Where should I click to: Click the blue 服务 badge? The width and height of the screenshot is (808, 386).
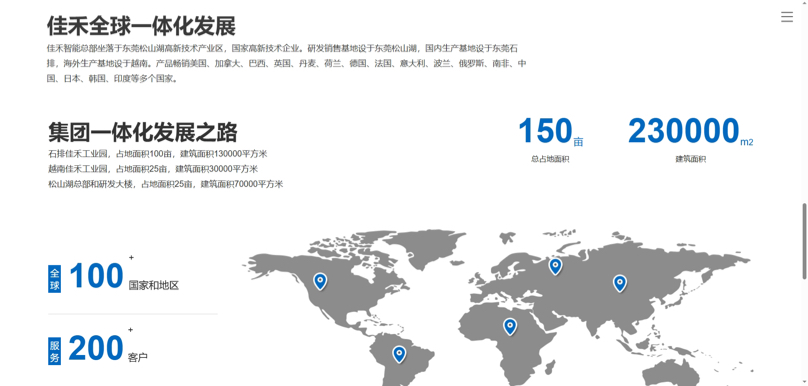point(55,351)
